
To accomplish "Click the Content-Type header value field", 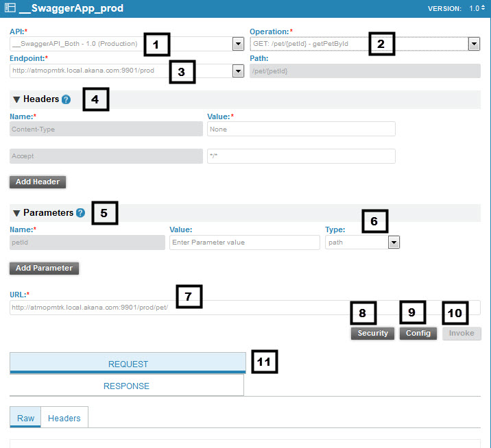I will pyautogui.click(x=301, y=129).
